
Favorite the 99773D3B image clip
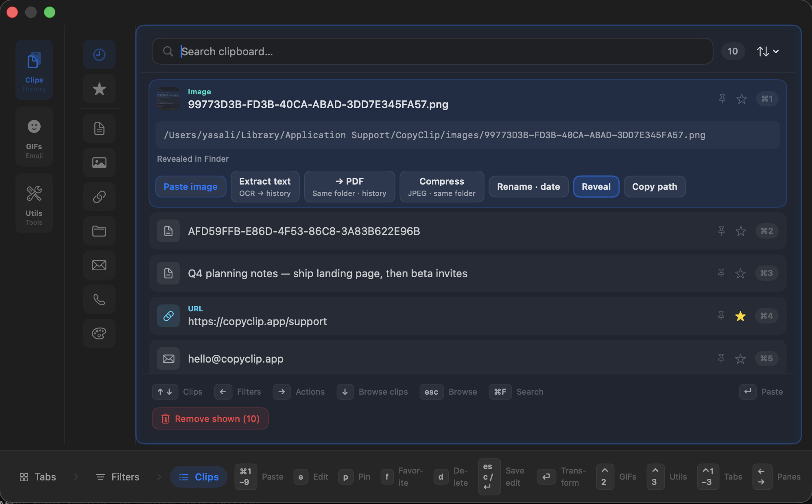click(x=742, y=99)
